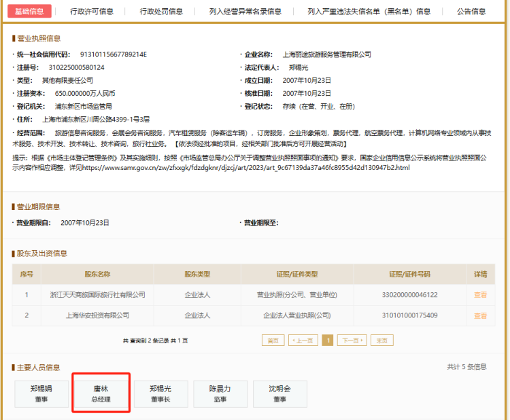The height and width of the screenshot is (420, 510).
Task: Go to 首页 in pagination
Action: click(273, 340)
